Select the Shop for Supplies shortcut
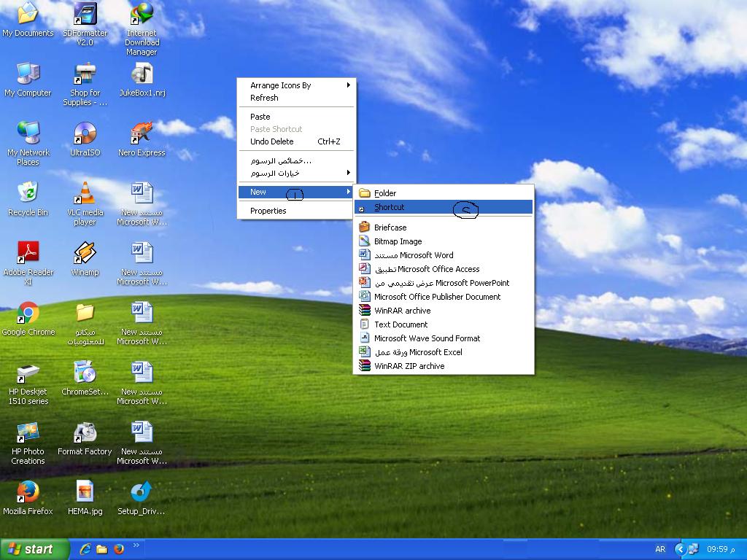The image size is (747, 560). (85, 85)
